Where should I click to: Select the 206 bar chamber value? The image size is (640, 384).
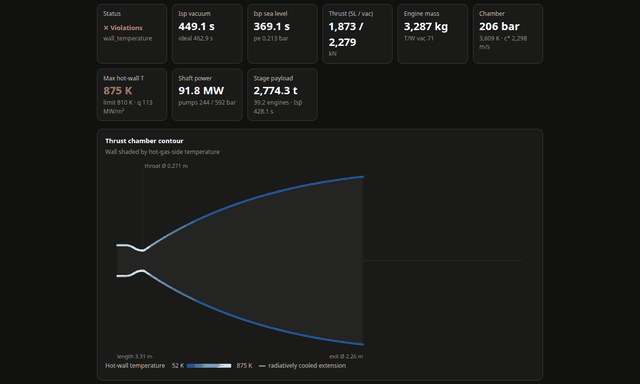(499, 27)
